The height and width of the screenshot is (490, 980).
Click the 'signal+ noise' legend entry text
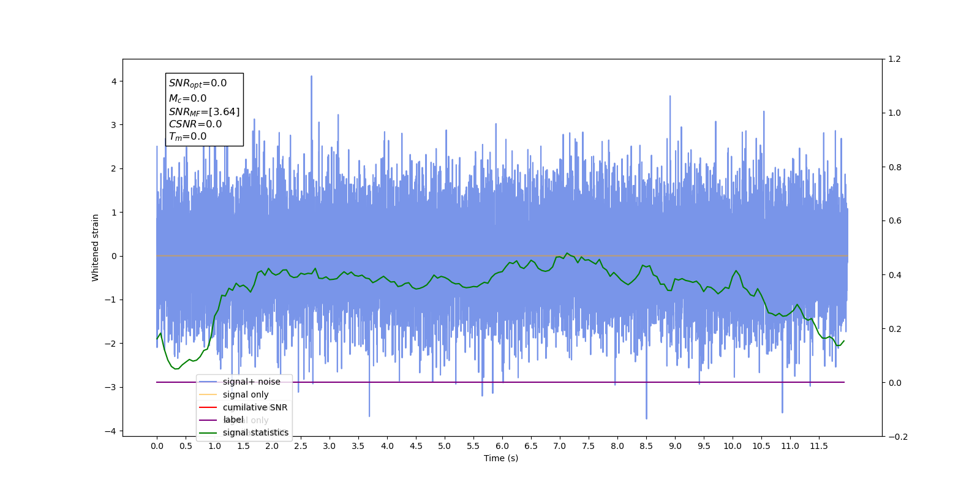251,382
